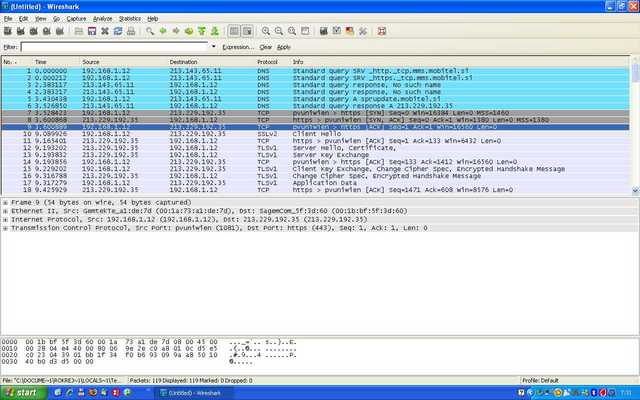Reload this capture file
The height and width of the screenshot is (400, 640).
pos(118,31)
